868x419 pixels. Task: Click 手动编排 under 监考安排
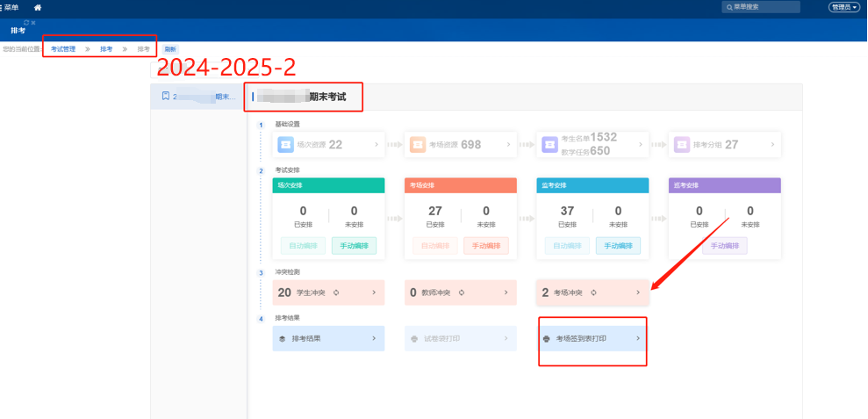click(618, 246)
